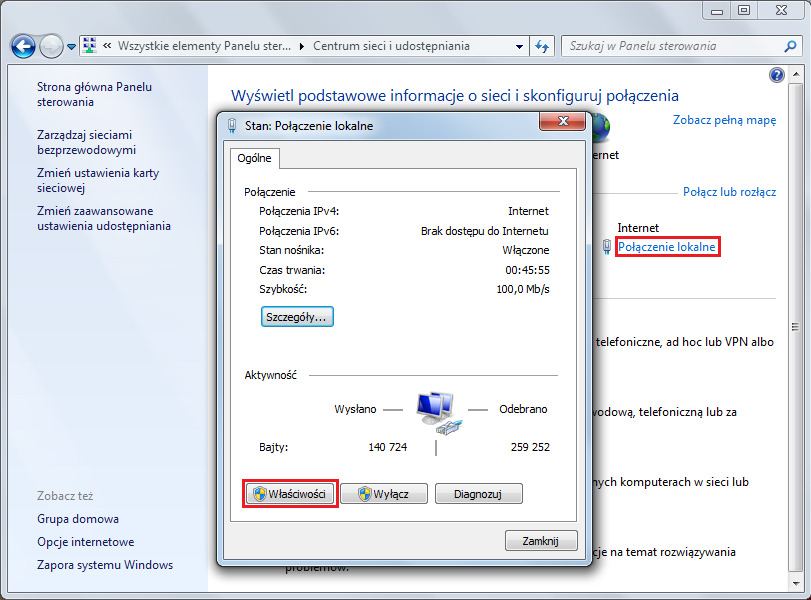
Task: Open 'Zmień zaawansowane ustawienia udostępniania' link
Action: click(x=103, y=218)
